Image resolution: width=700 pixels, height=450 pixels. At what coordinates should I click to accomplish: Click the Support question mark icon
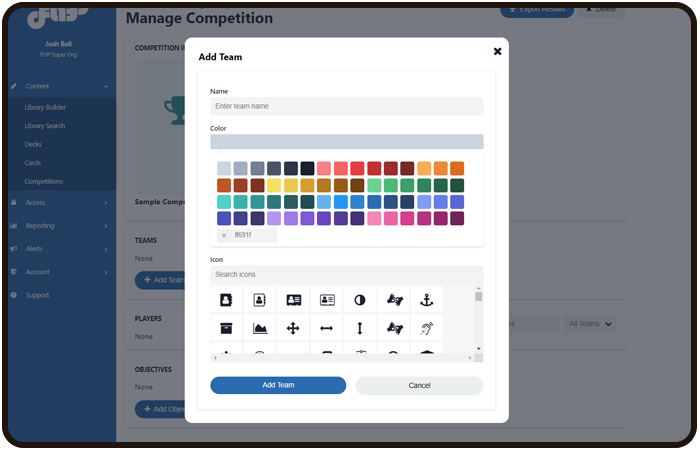click(14, 295)
